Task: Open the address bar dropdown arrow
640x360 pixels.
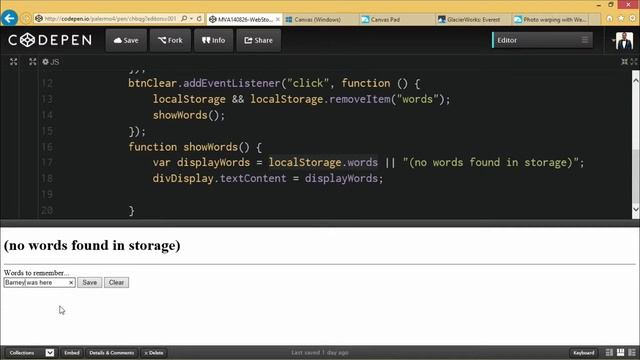Action: tap(191, 19)
